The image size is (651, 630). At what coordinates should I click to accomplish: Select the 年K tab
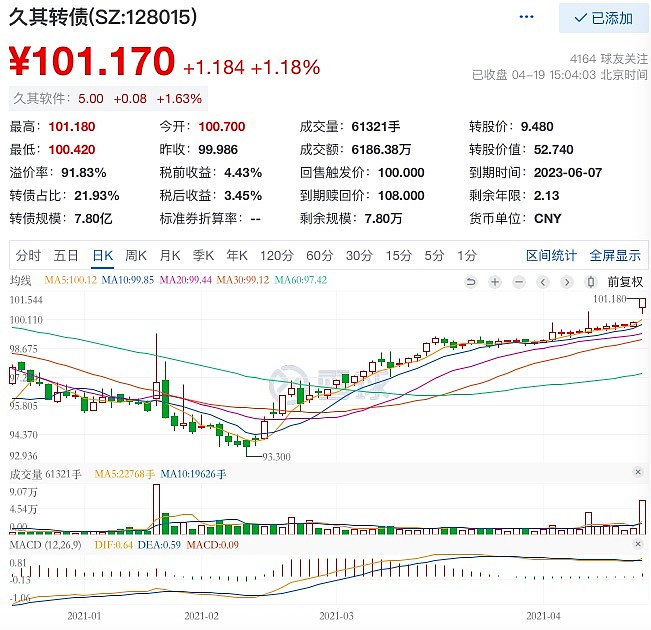tap(237, 255)
